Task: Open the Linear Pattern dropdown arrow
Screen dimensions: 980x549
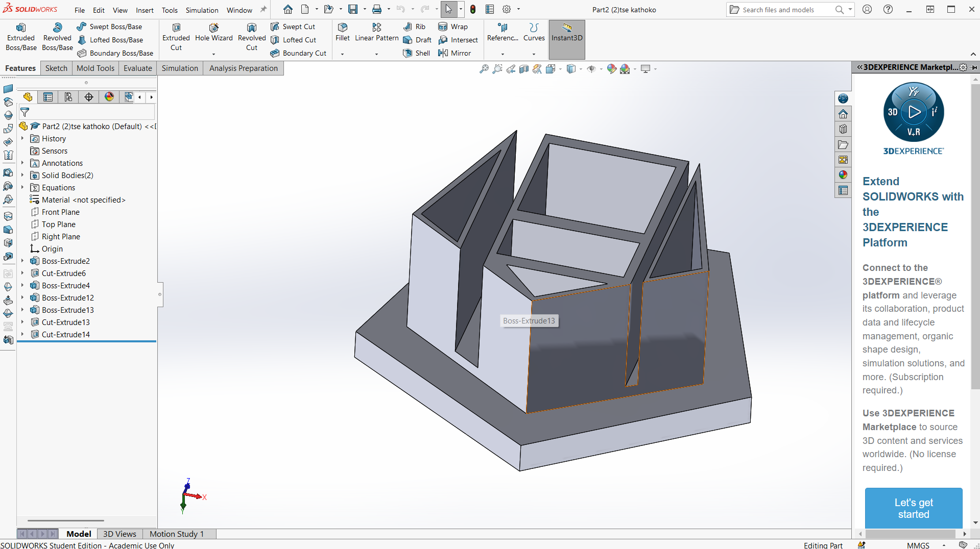Action: click(377, 54)
